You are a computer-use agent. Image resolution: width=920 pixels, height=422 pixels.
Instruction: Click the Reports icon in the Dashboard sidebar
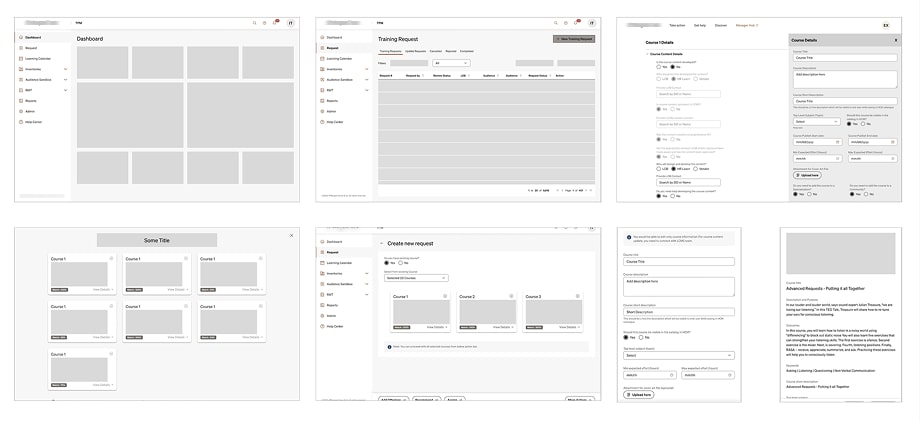21,101
